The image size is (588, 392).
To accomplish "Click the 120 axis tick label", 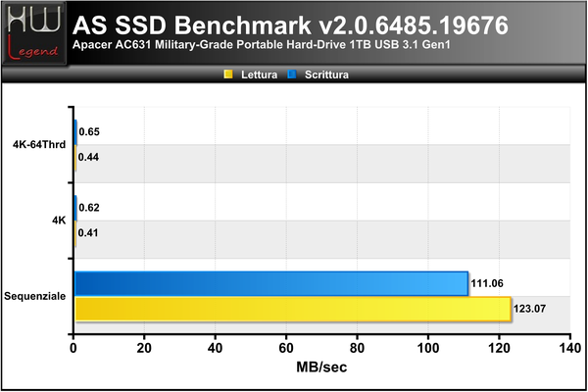I will tap(499, 348).
